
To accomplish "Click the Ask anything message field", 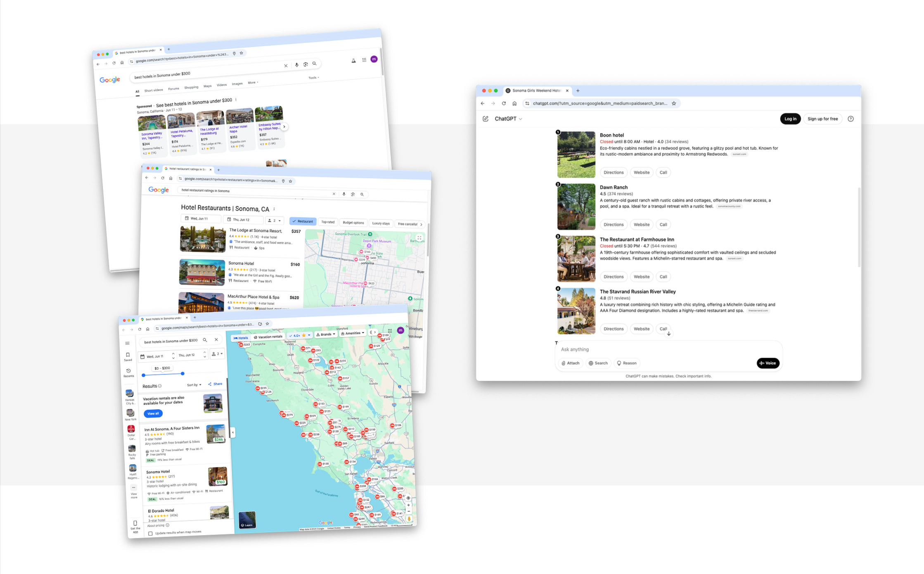I will pyautogui.click(x=668, y=349).
